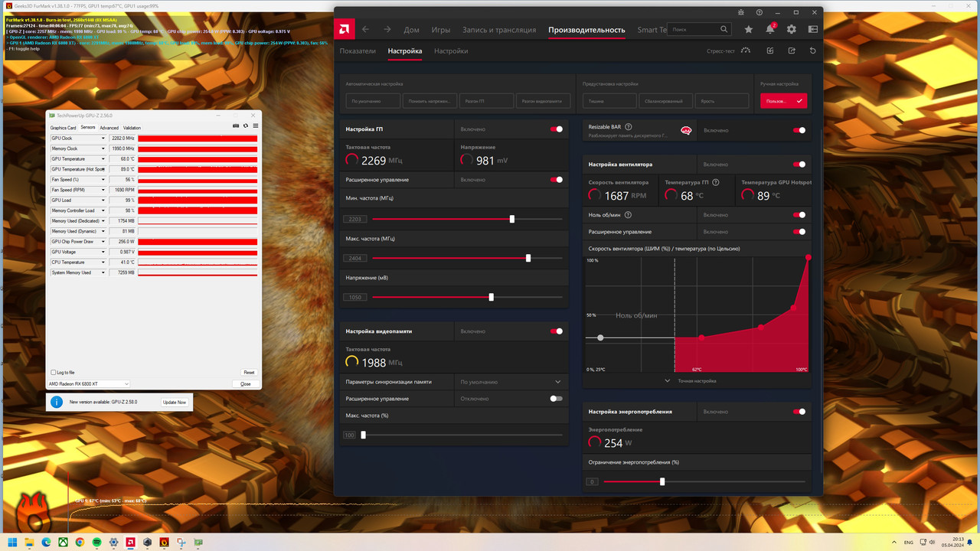Screen dimensions: 980x551
Task: Enable memory Расширенное управление switch
Action: tap(557, 399)
